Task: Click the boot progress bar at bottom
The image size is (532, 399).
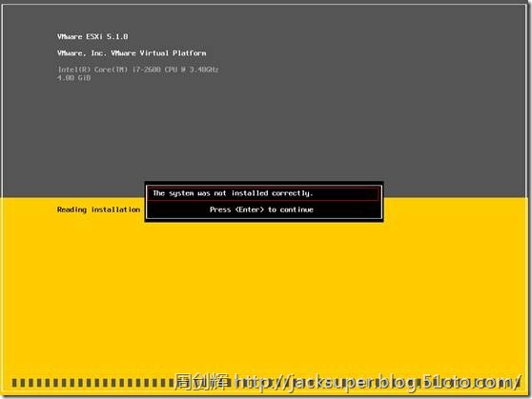Action: coord(265,383)
